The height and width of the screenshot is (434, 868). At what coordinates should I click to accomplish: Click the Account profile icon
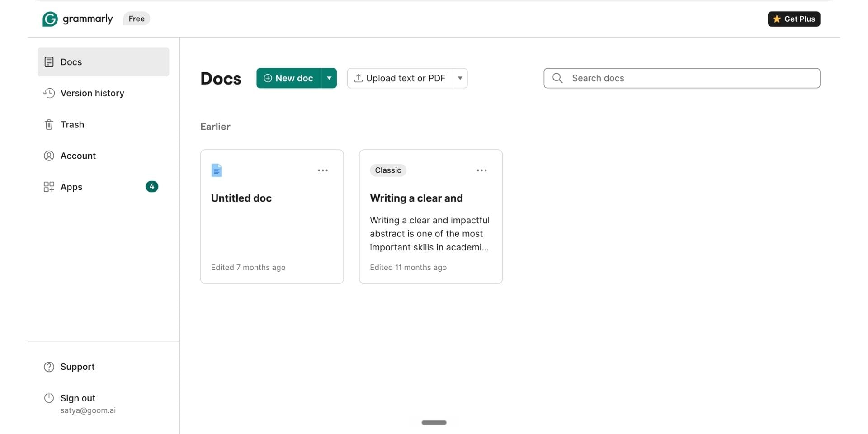point(49,156)
